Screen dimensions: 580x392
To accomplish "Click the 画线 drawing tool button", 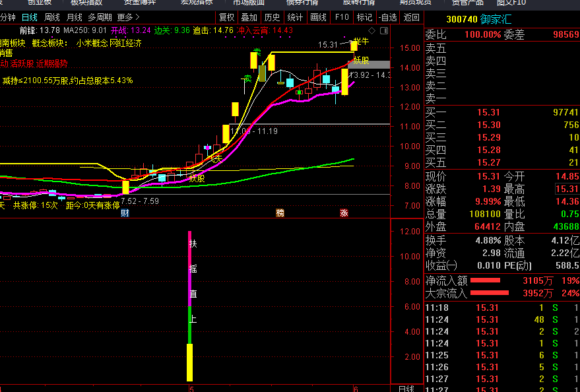I will point(318,17).
